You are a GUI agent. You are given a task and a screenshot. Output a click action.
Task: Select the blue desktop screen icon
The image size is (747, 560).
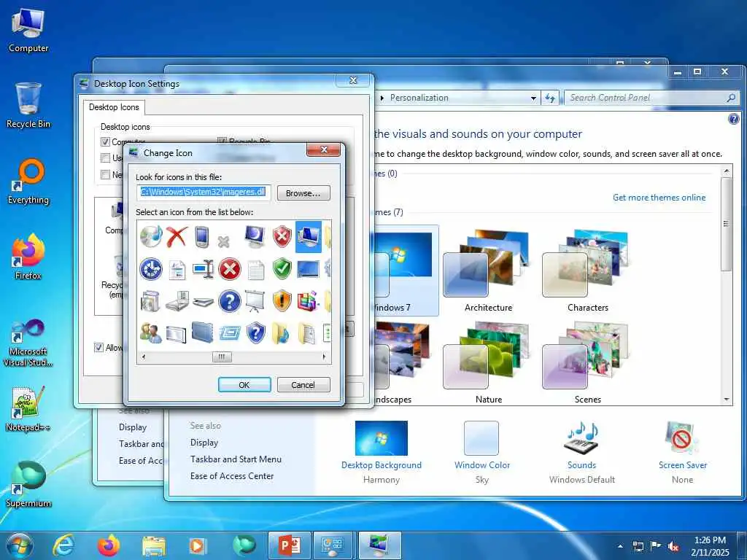click(309, 270)
